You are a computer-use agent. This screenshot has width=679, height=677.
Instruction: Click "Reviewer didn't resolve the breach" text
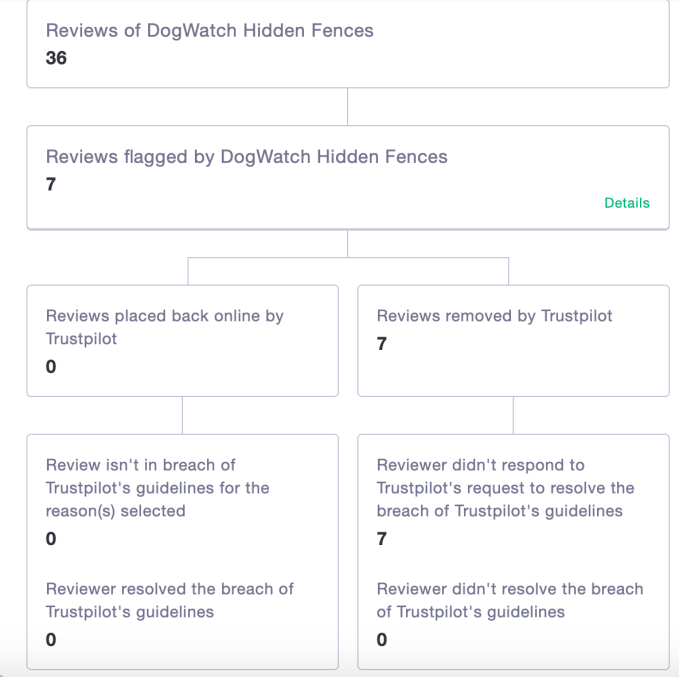click(x=509, y=600)
